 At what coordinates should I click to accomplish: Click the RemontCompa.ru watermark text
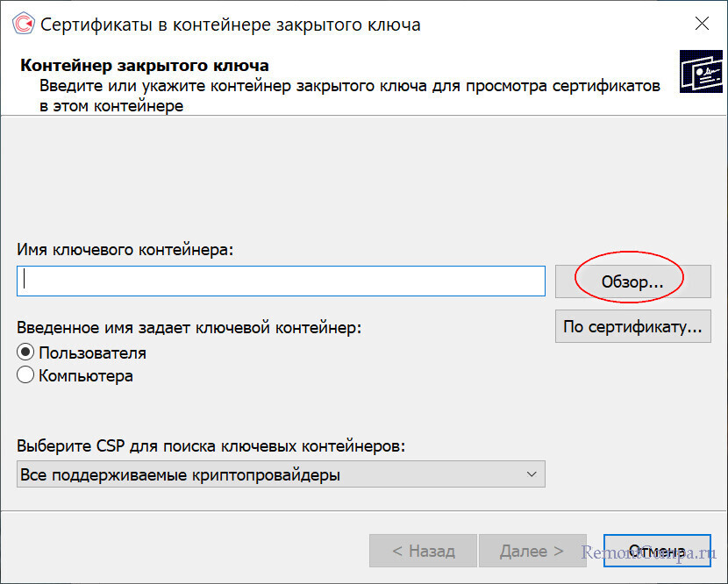click(649, 552)
